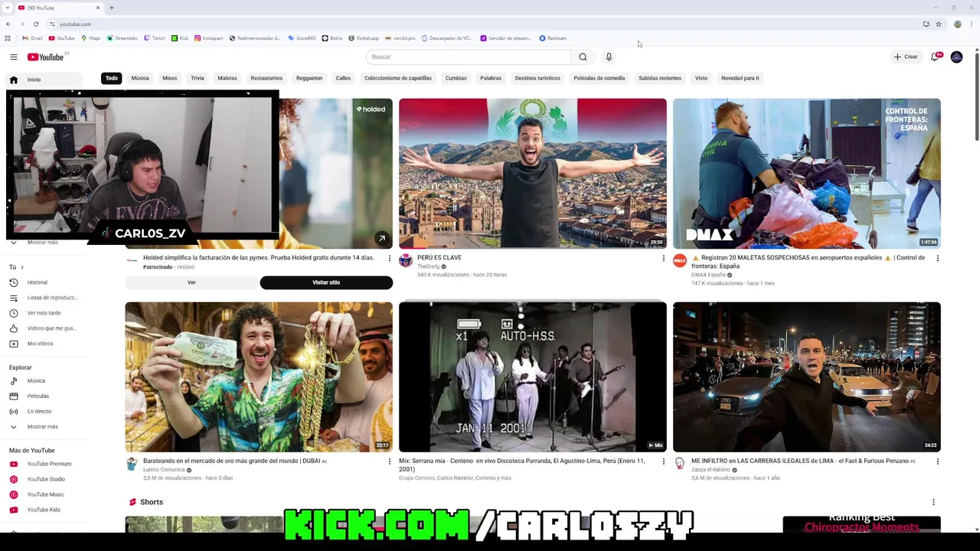The image size is (980, 551).
Task: Open the Streamlabs bookmark
Action: pos(122,38)
